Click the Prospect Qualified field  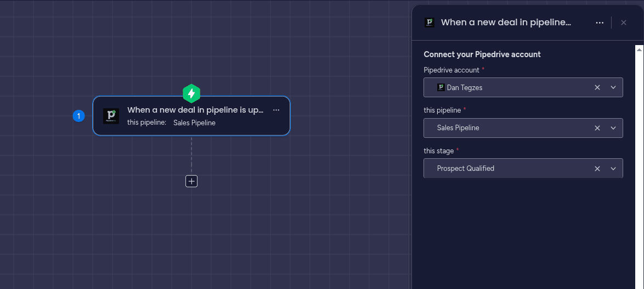tap(523, 168)
